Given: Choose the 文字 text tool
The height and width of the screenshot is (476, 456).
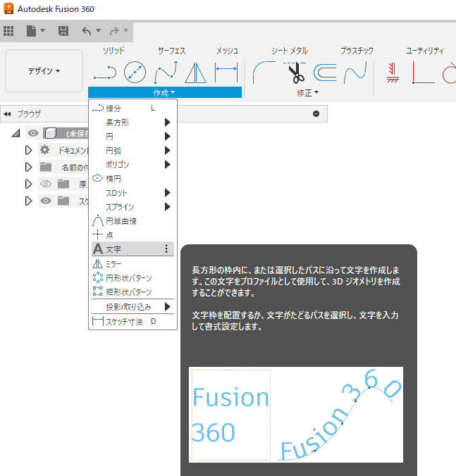Looking at the screenshot, I should pos(133,249).
